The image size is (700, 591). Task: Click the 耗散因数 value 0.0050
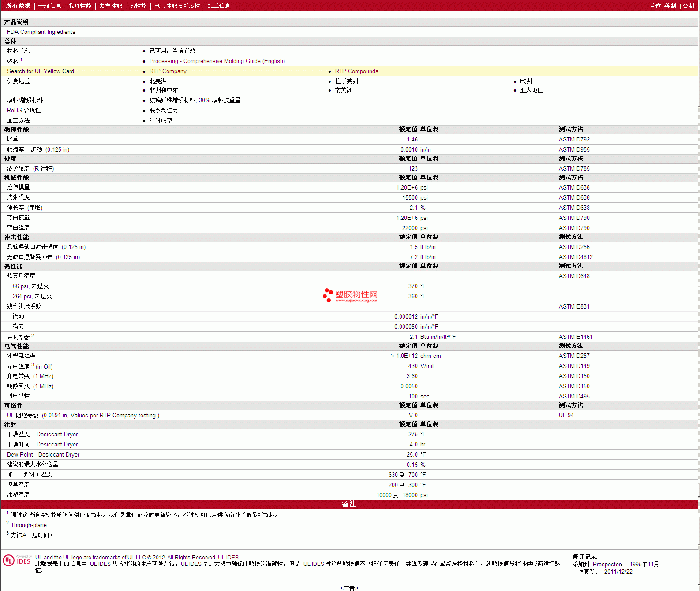pyautogui.click(x=409, y=386)
